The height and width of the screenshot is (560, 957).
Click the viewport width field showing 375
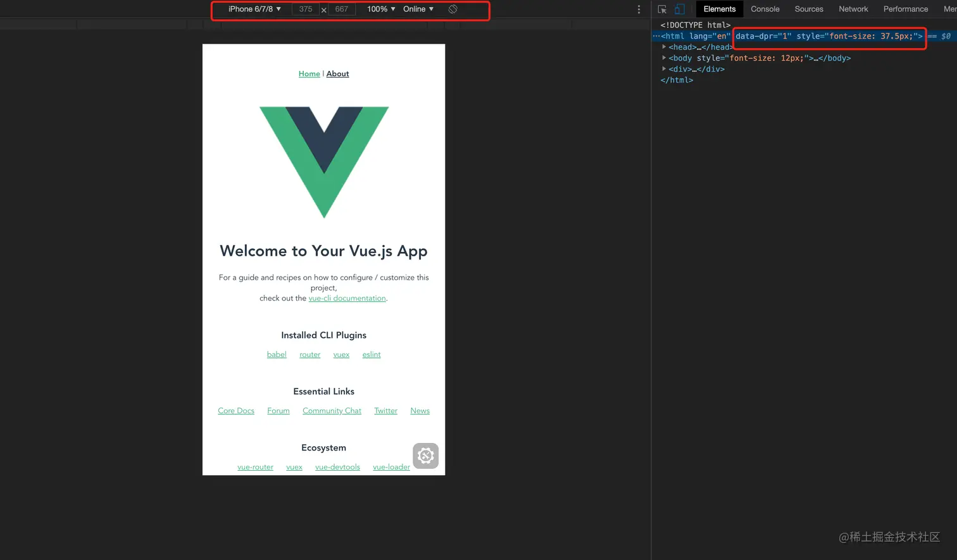[306, 9]
